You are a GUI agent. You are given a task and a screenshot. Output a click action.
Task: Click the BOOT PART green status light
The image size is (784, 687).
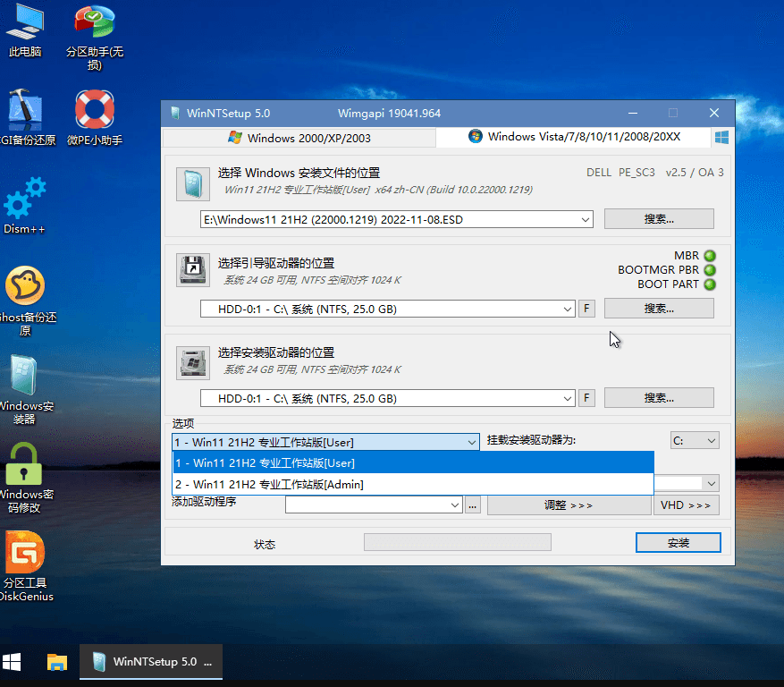710,284
